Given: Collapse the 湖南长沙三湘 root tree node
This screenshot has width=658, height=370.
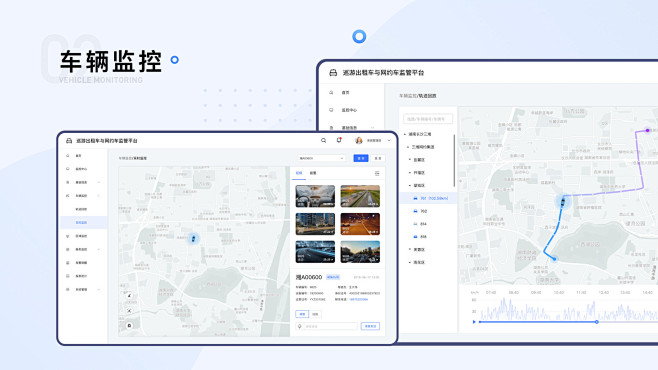Looking at the screenshot, I should (x=405, y=134).
